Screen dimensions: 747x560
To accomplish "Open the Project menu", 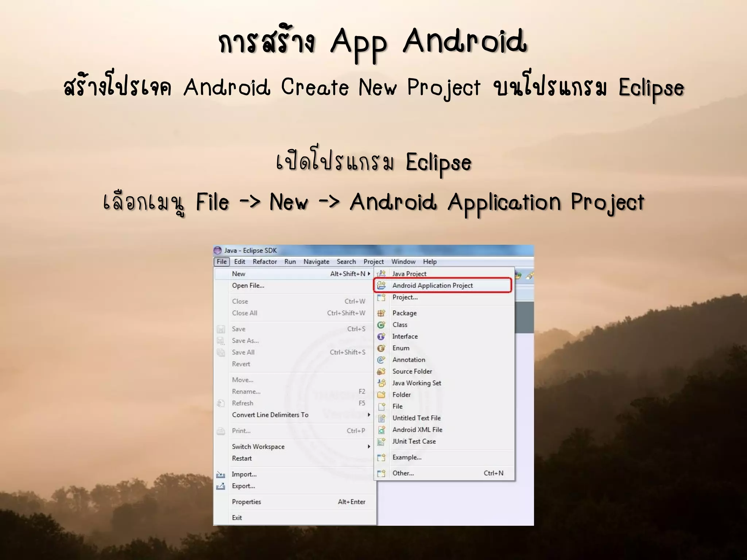I will tap(373, 261).
